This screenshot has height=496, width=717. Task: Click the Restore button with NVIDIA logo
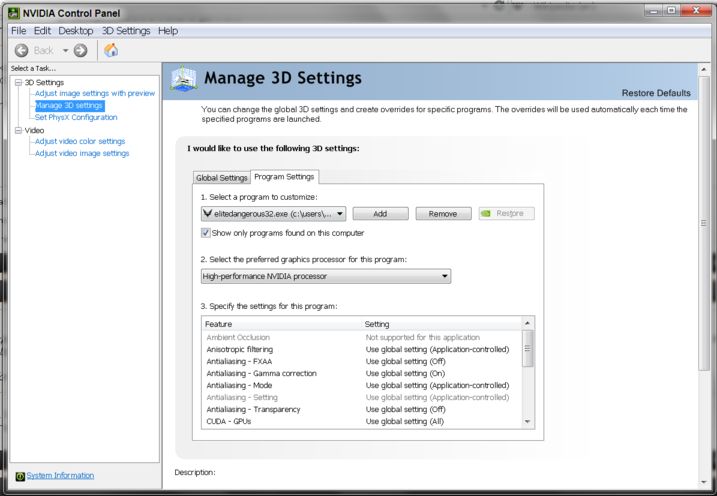click(x=506, y=213)
